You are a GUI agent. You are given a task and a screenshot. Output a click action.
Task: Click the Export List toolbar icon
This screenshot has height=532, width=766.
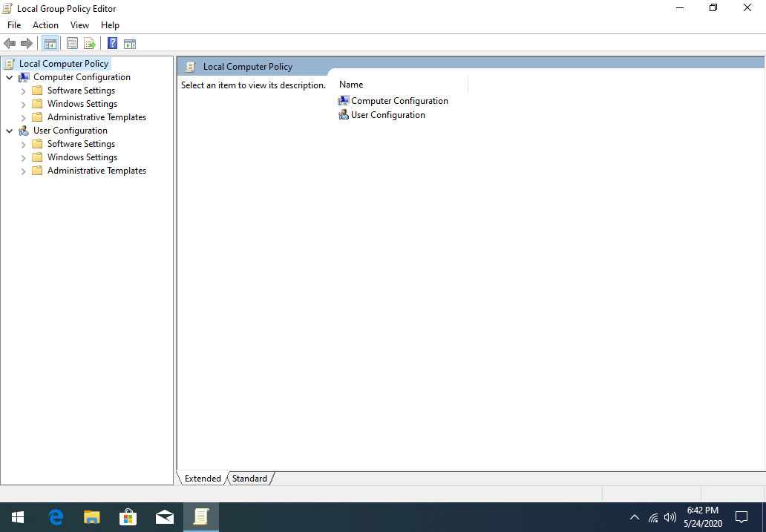coord(89,43)
